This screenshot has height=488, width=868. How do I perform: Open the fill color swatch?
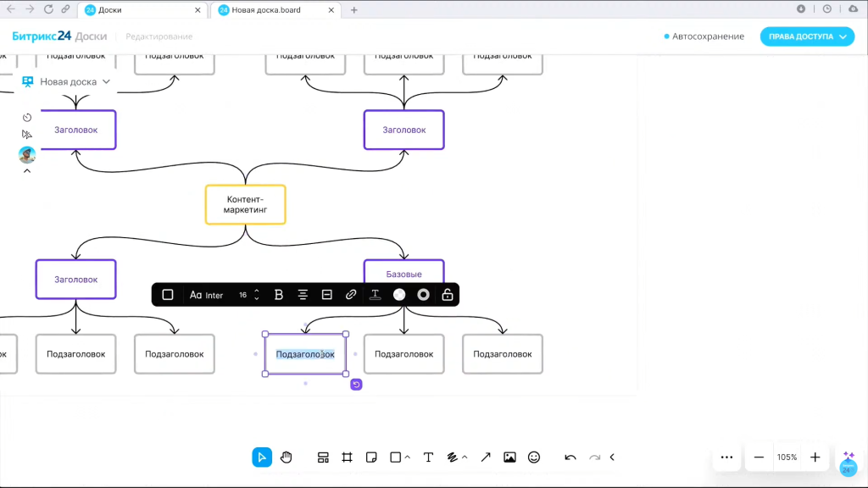pyautogui.click(x=399, y=295)
